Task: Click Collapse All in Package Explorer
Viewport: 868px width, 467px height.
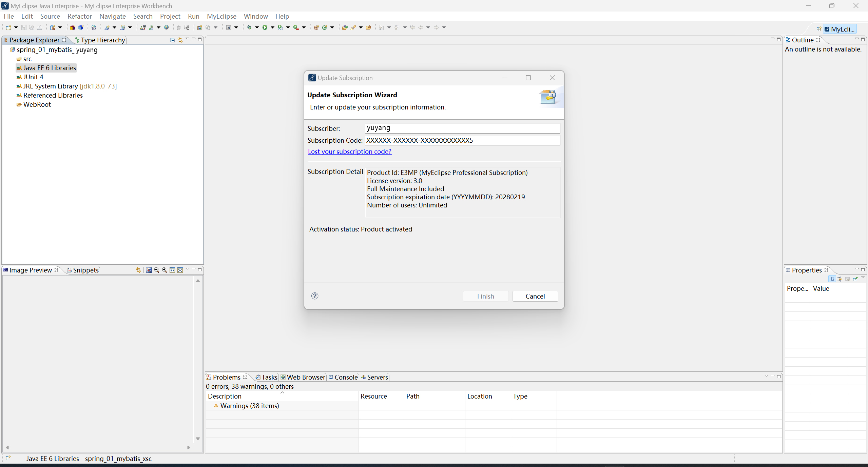Action: [172, 40]
